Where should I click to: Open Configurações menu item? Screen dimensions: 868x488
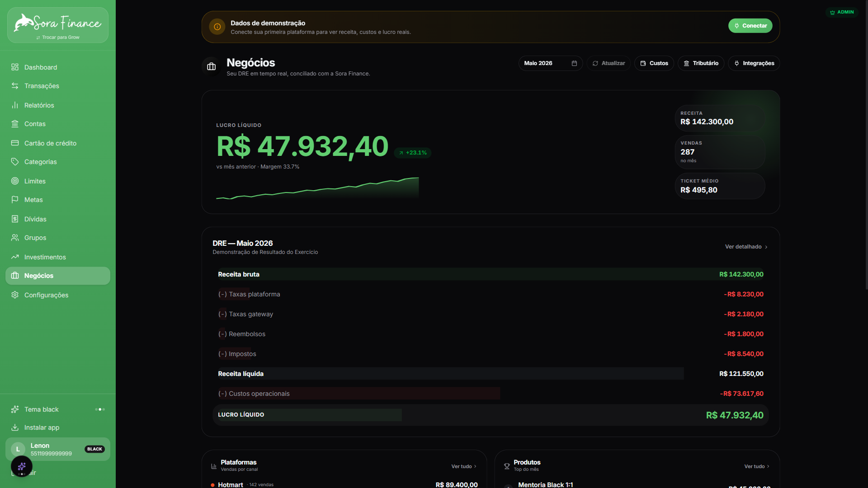click(x=58, y=295)
